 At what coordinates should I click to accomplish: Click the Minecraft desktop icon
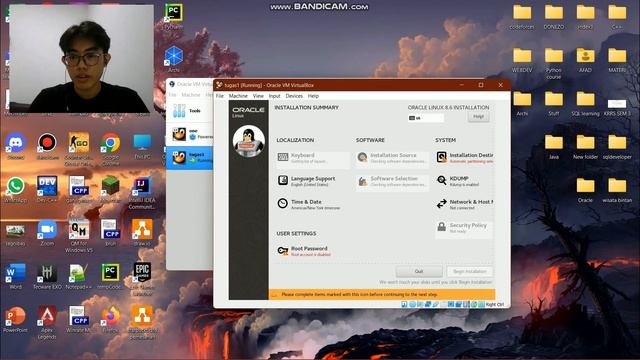(111, 190)
